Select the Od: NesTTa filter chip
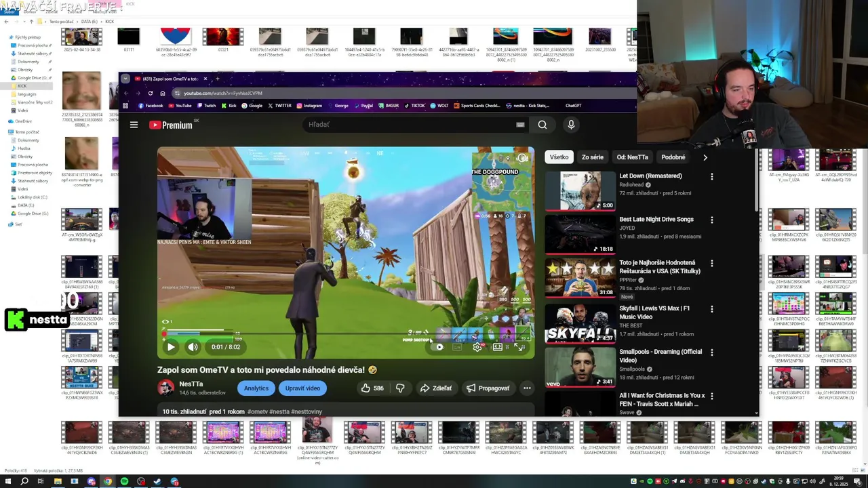Viewport: 868px width, 488px height. click(633, 157)
